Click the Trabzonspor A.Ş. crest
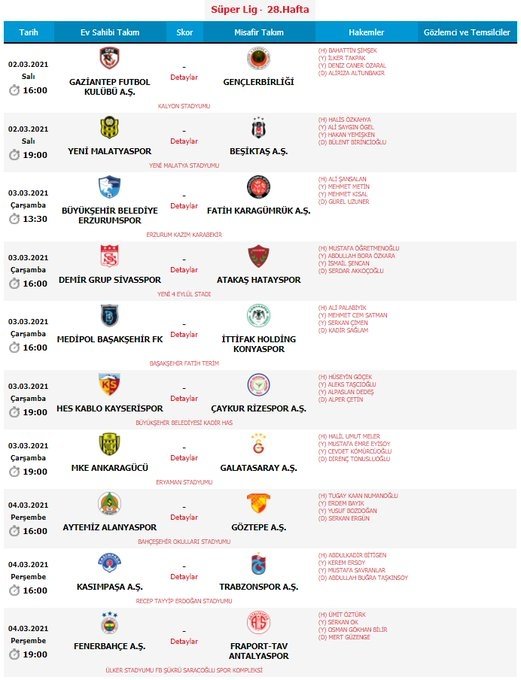 pyautogui.click(x=259, y=563)
